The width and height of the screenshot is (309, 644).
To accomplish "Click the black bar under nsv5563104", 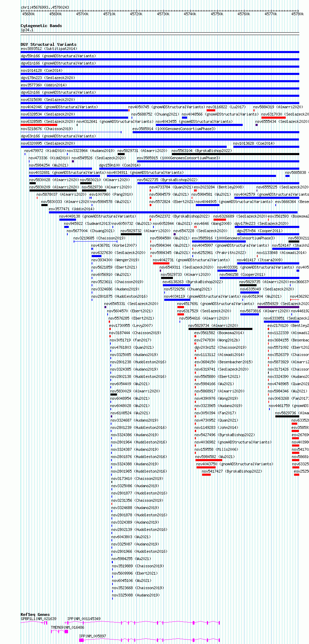I will point(235,154).
